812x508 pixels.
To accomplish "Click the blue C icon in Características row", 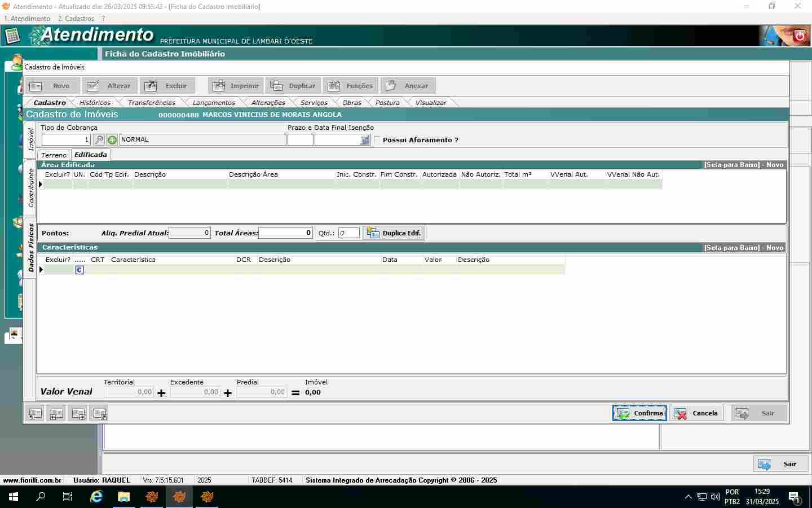I will click(x=80, y=270).
